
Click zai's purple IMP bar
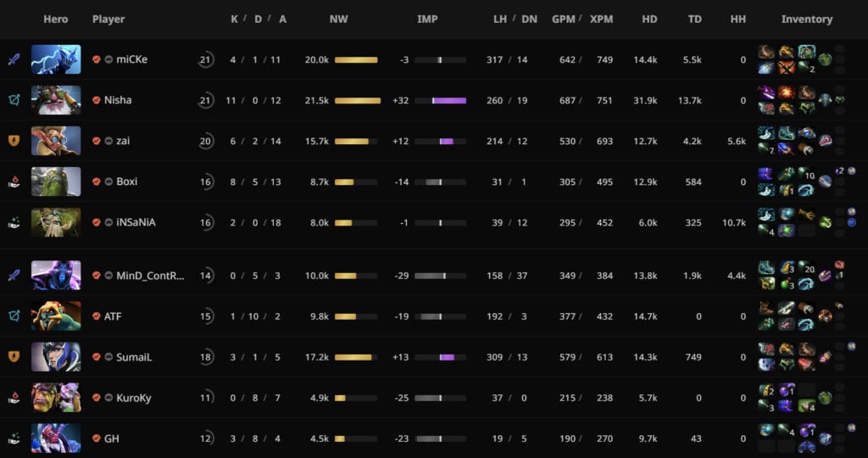click(x=446, y=141)
